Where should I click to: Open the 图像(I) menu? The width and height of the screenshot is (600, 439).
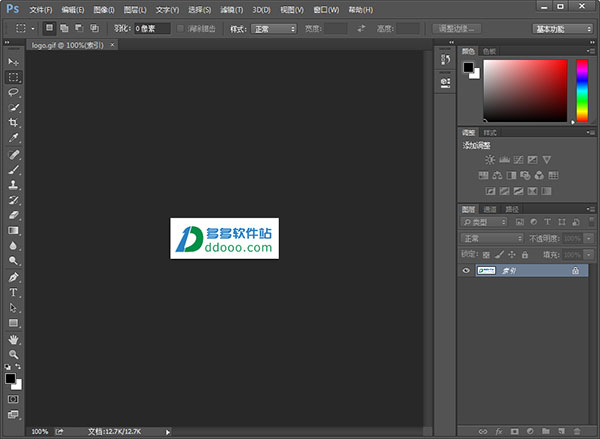(104, 10)
